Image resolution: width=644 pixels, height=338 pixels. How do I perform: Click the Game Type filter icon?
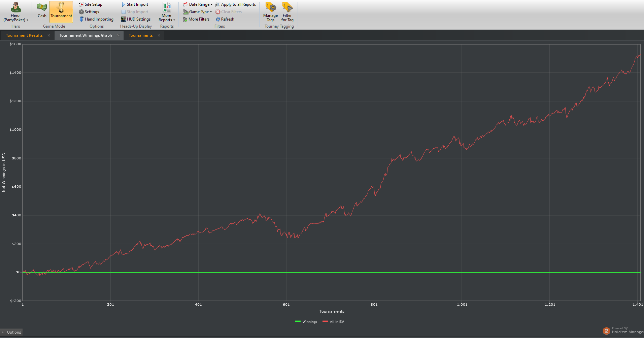point(185,12)
